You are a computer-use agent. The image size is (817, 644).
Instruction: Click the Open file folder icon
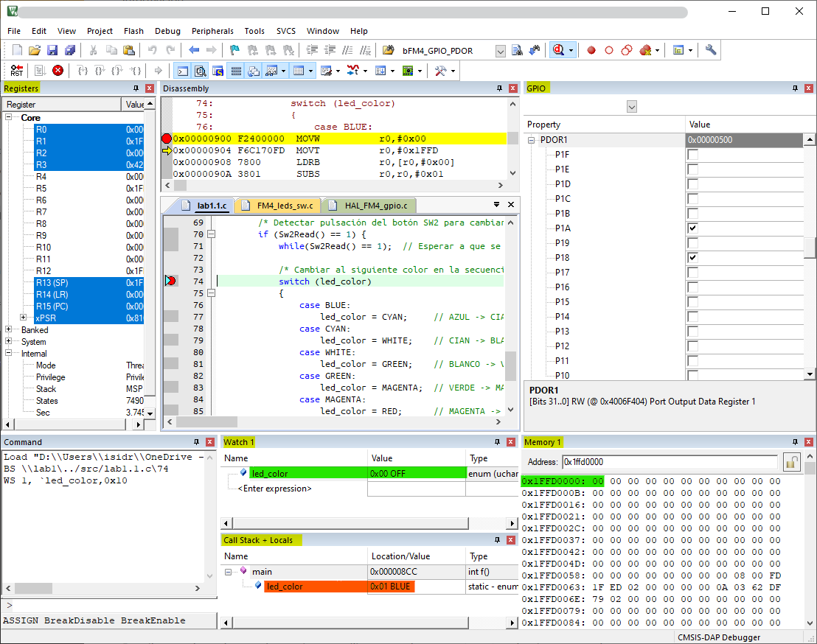coord(35,50)
